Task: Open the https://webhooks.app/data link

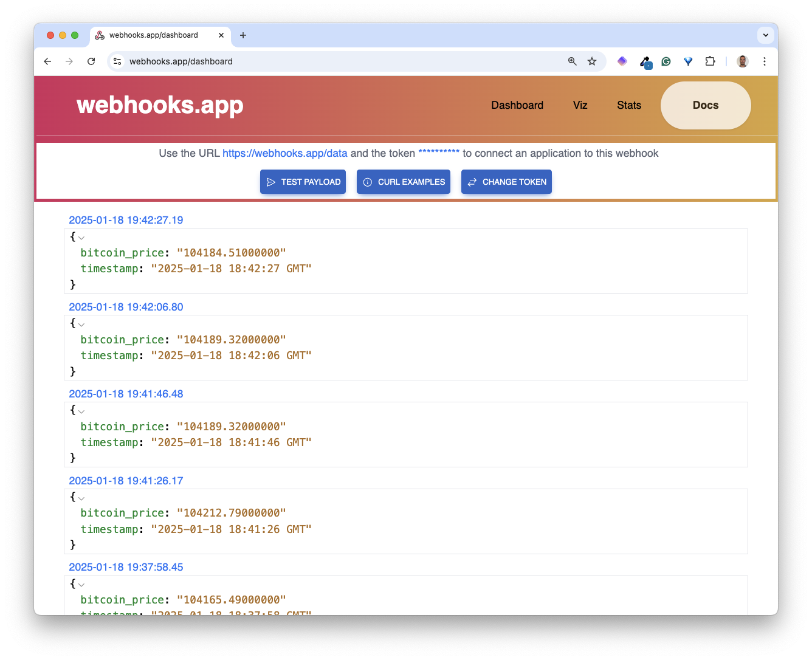Action: pos(285,153)
